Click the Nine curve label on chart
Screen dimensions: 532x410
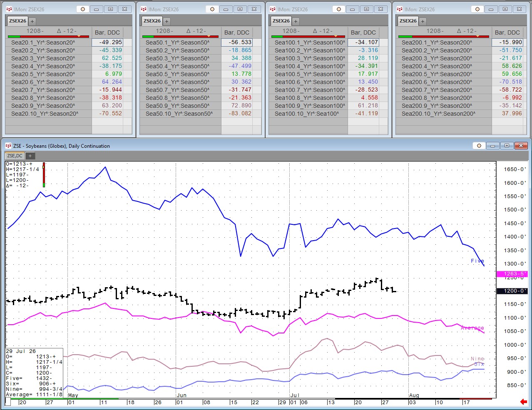pyautogui.click(x=477, y=358)
